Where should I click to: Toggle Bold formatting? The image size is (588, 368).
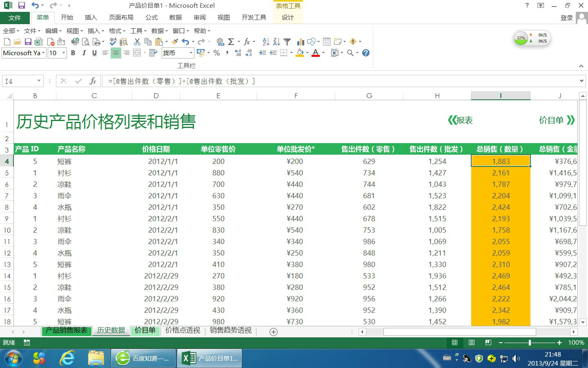(x=73, y=53)
